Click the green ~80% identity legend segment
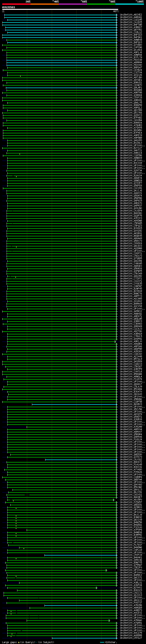Screen dimensions: 146x644 101,4
